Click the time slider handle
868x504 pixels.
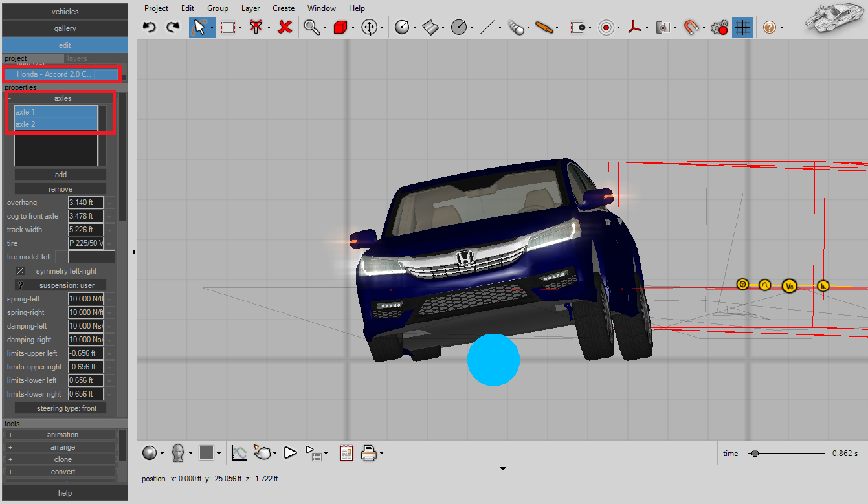coord(754,454)
